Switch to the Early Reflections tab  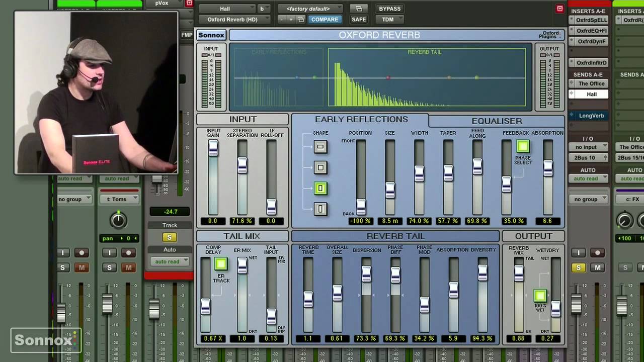coord(361,120)
